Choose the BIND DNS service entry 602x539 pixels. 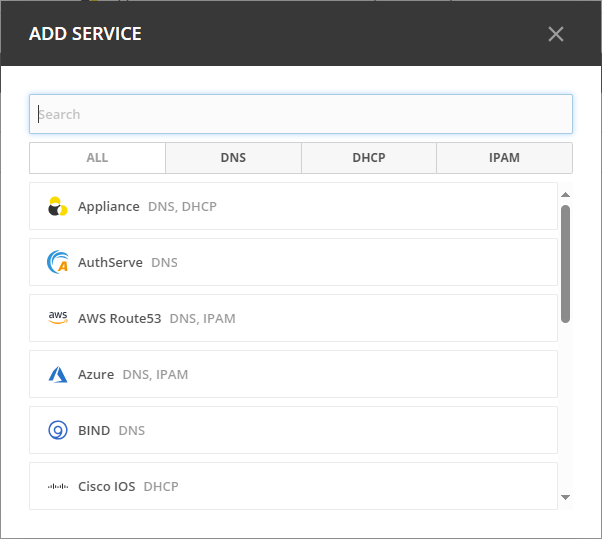click(293, 431)
